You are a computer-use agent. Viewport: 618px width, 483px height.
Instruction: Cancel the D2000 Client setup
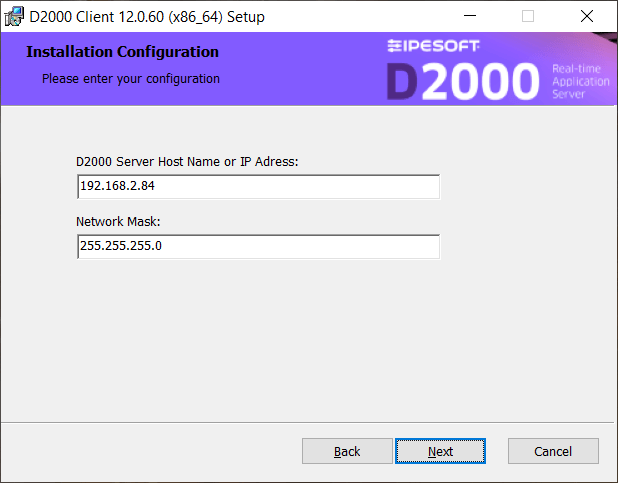(553, 451)
